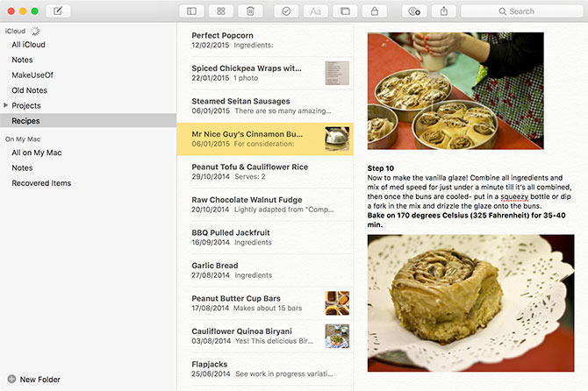Click the compose new note icon
This screenshot has width=588, height=391.
coord(58,11)
